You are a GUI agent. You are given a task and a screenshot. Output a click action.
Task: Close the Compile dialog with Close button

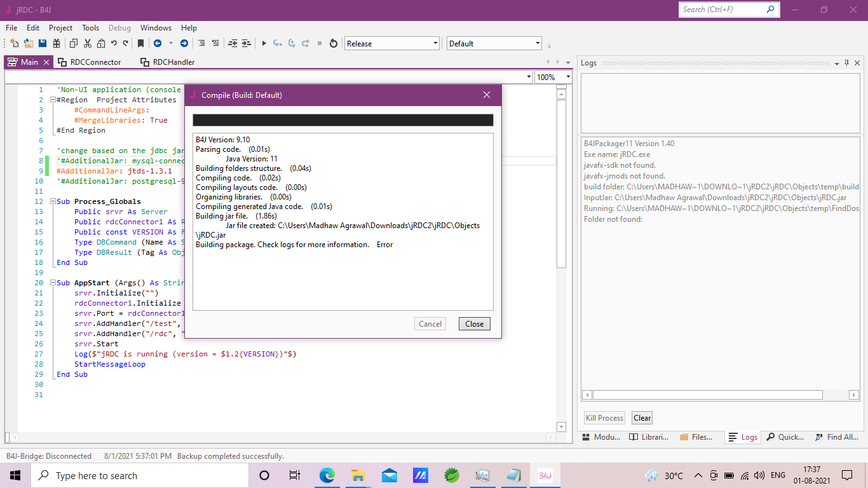coord(474,323)
